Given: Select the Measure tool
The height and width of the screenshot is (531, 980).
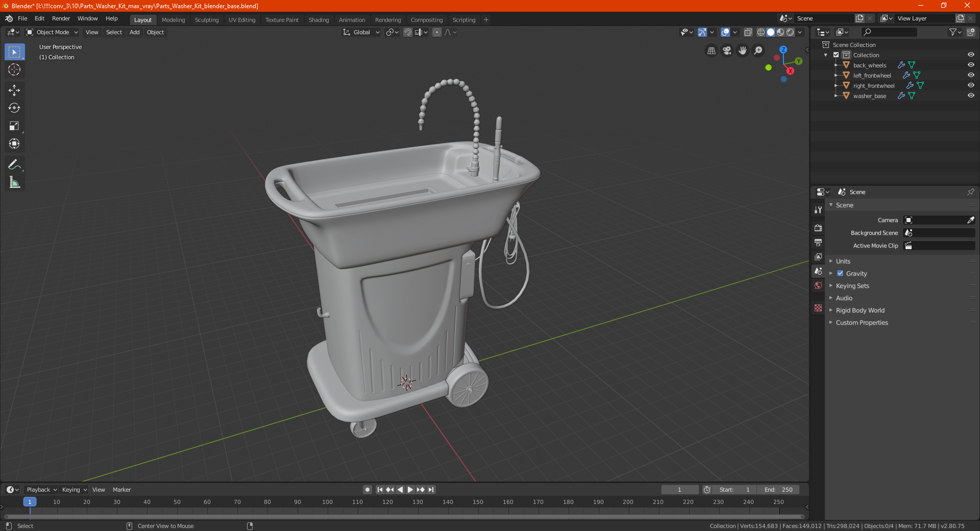Looking at the screenshot, I should click(14, 182).
